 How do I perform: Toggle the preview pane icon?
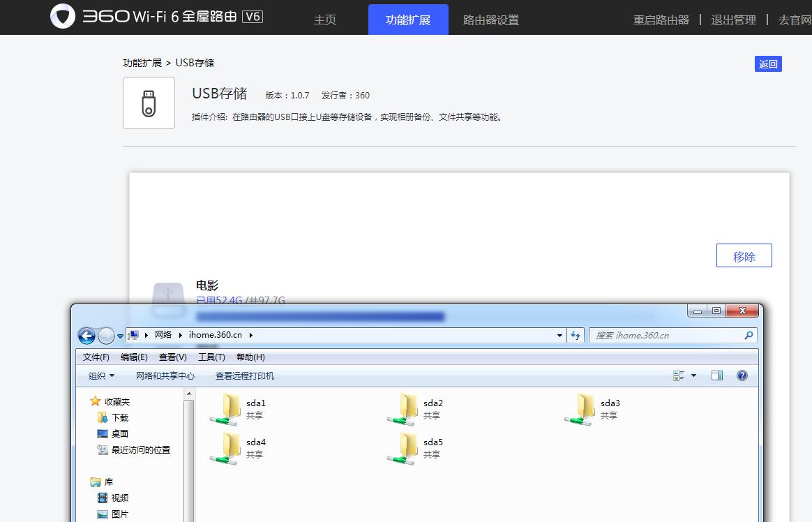[x=716, y=375]
